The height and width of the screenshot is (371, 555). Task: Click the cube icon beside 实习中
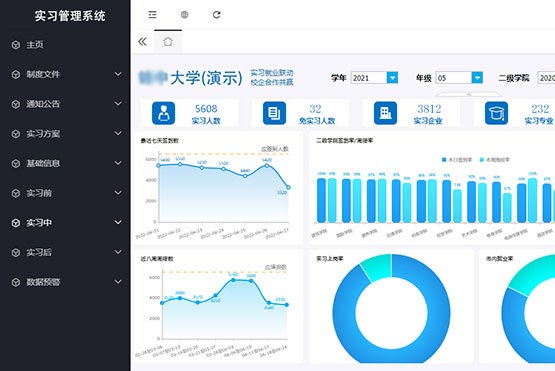16,223
